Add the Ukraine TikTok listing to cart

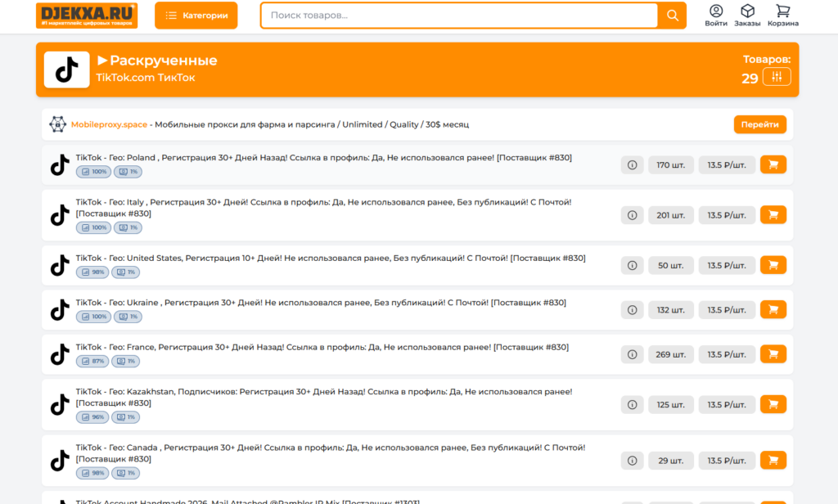coord(773,309)
